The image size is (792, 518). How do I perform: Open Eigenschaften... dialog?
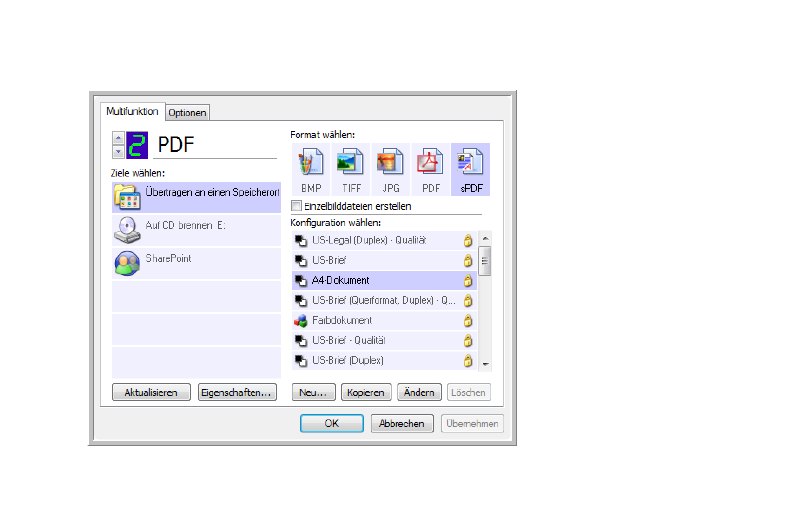pyautogui.click(x=237, y=392)
